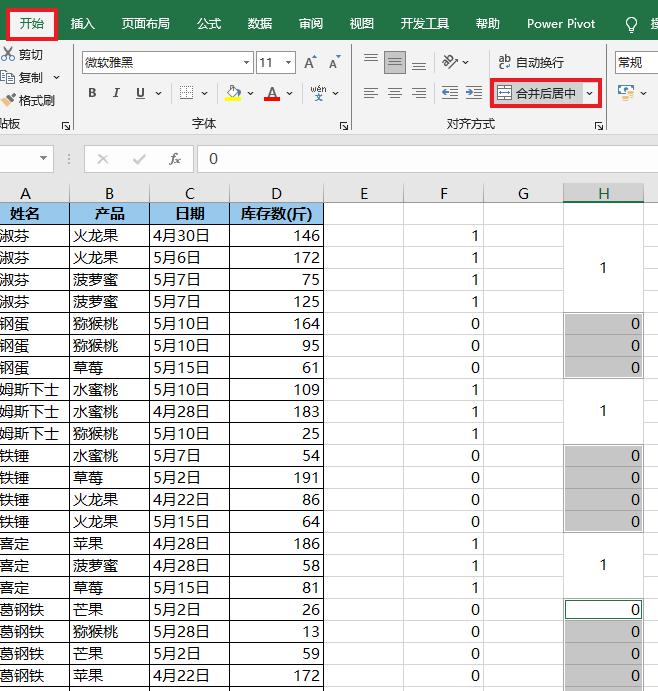This screenshot has width=658, height=691.
Task: Apply red font color
Action: (x=272, y=93)
